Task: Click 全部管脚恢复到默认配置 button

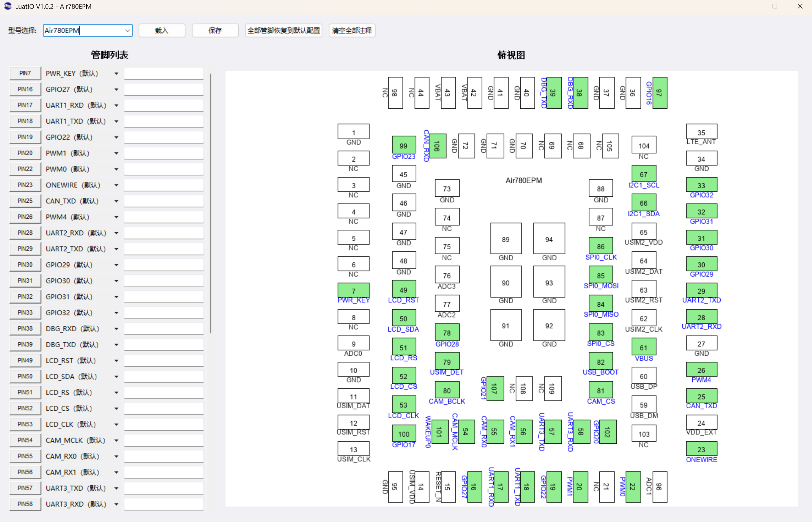Action: 284,30
